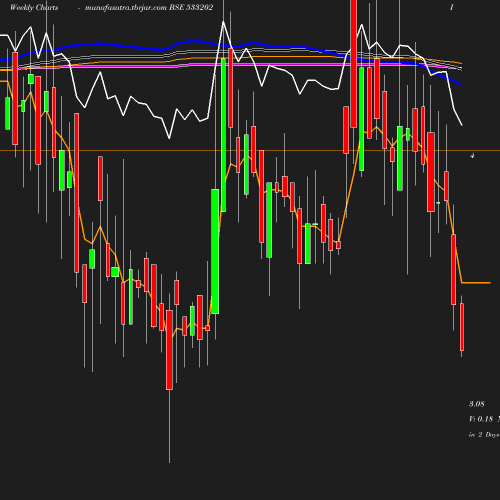Viewport: 500px width, 500px height.
Task: Click the "in 2 Days" text
Action: click(x=484, y=435)
